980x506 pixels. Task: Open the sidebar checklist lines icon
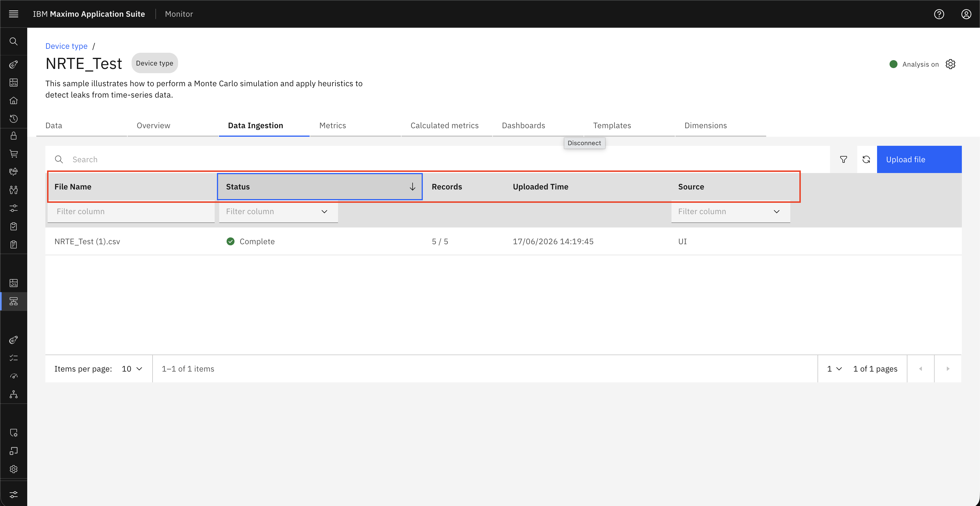tap(14, 358)
